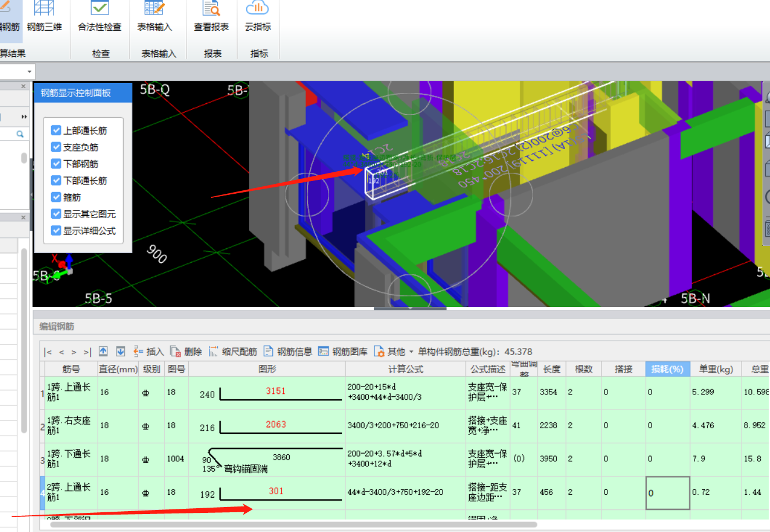Click the 编辑钢筋 panel title

click(56, 327)
